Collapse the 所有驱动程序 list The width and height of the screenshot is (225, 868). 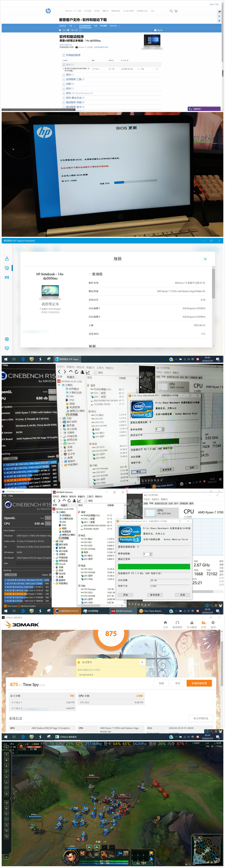click(x=64, y=55)
